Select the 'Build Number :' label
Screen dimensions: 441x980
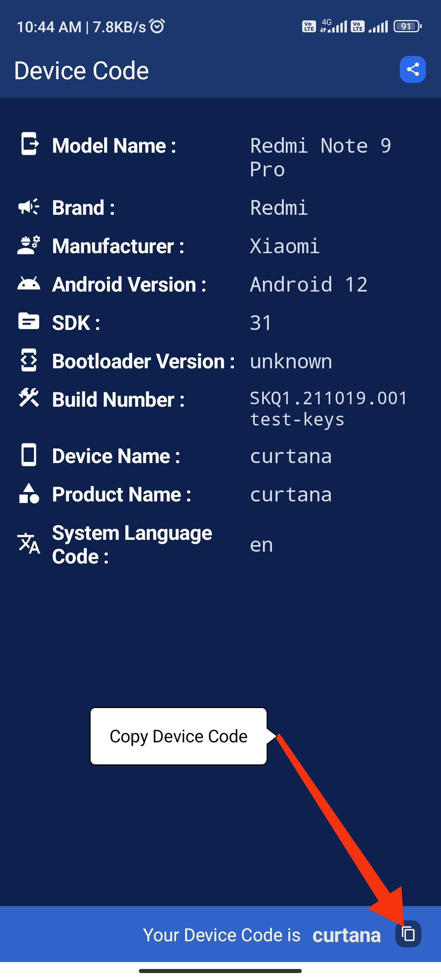pos(118,399)
